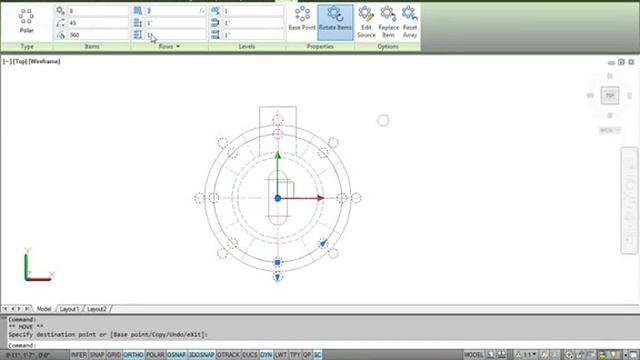The width and height of the screenshot is (640, 360).
Task: Click the angle Between field showing 45
Action: tap(98, 23)
